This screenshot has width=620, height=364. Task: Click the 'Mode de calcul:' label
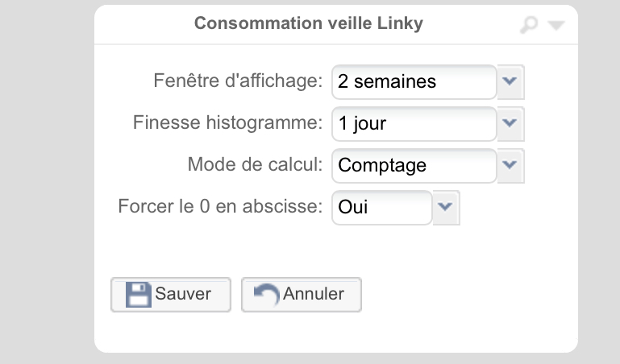coord(255,164)
